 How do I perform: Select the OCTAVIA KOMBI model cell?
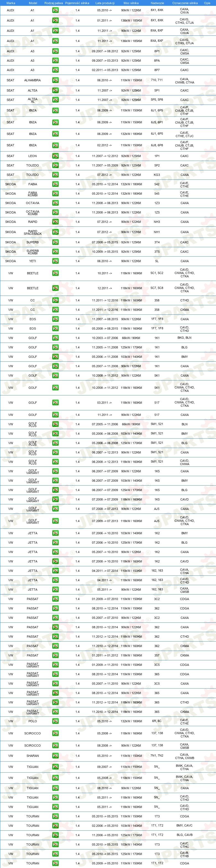(x=33, y=213)
